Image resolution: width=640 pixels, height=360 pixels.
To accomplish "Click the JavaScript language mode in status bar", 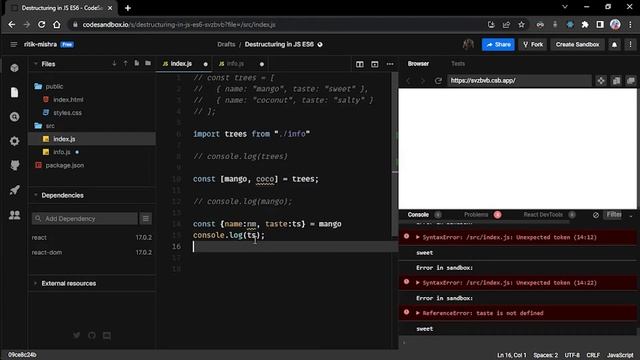I will (620, 355).
